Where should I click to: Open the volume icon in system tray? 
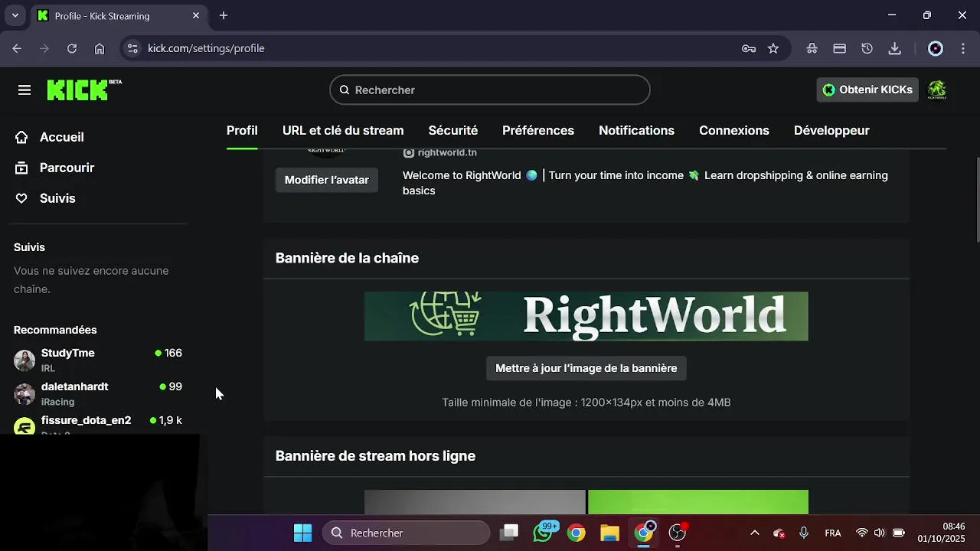879,533
